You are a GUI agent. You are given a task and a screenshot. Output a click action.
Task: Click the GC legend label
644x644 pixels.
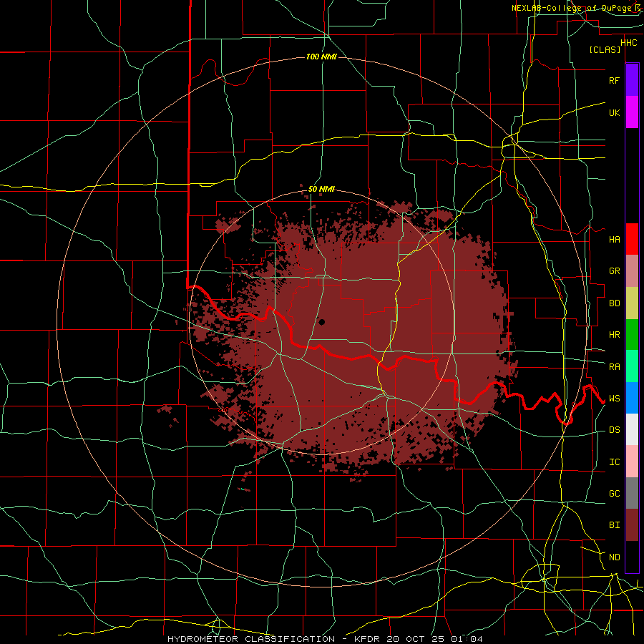point(614,494)
